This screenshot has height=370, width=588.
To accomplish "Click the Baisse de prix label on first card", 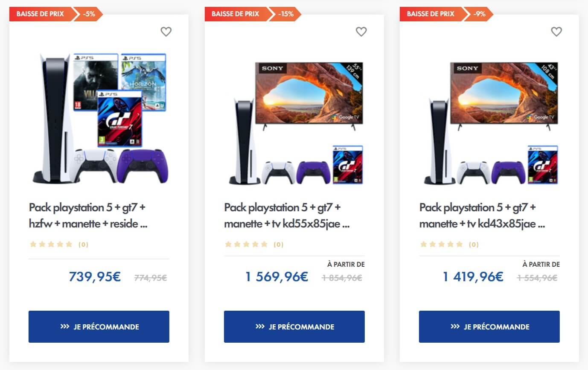I will pos(40,14).
